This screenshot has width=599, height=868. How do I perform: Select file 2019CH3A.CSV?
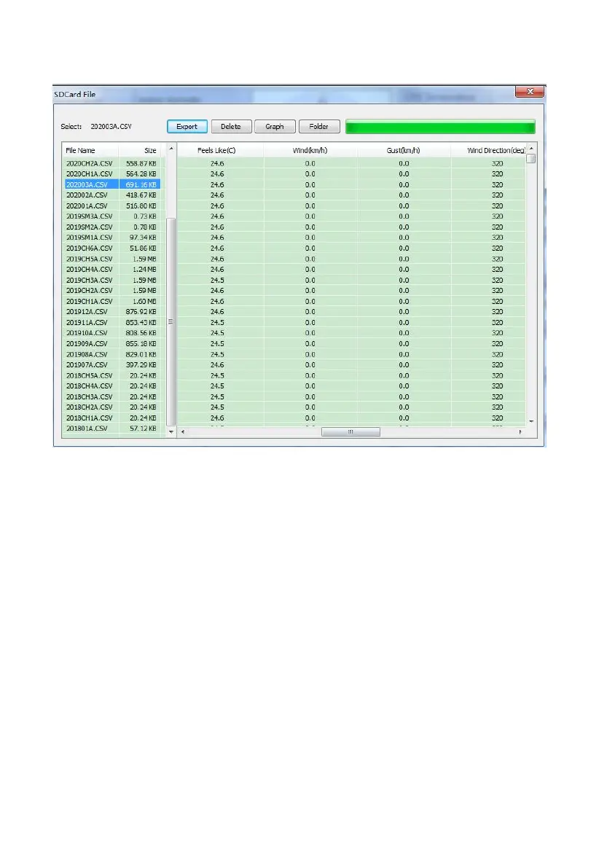tap(89, 280)
